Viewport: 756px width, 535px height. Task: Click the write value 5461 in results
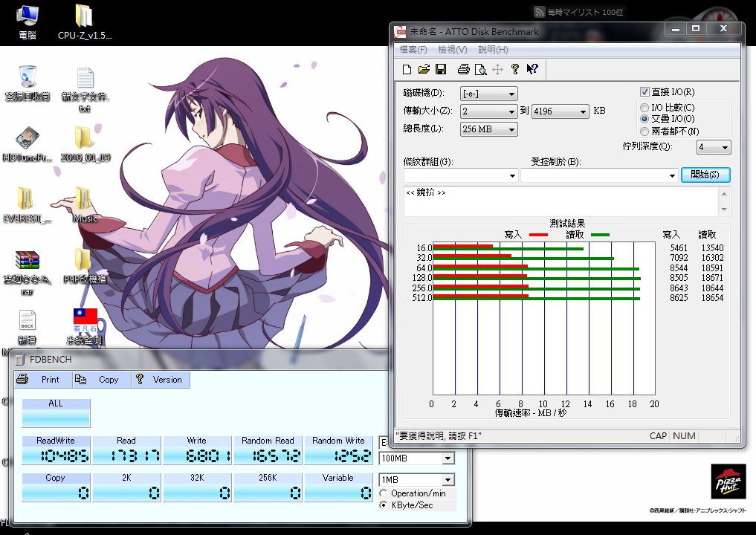679,247
